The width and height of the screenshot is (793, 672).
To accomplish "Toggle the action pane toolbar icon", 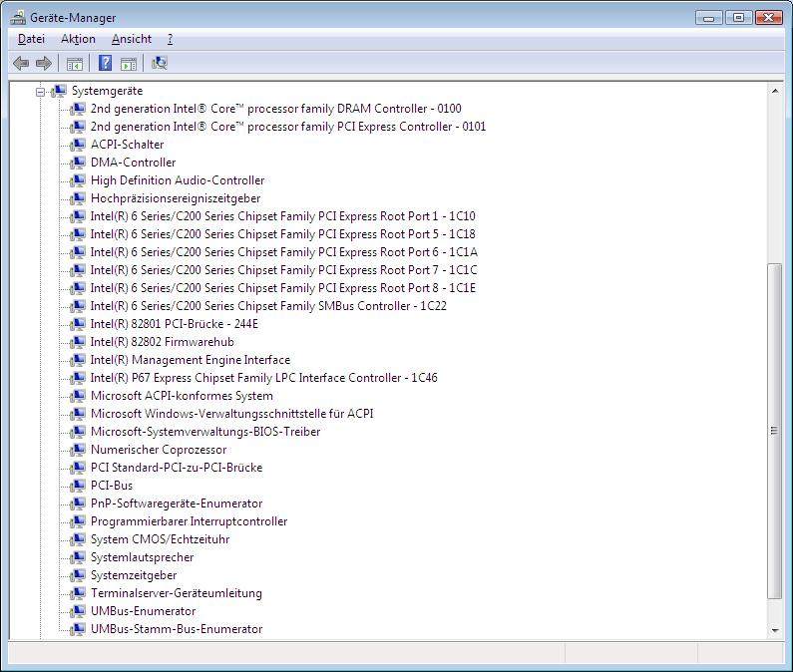I will [x=129, y=64].
